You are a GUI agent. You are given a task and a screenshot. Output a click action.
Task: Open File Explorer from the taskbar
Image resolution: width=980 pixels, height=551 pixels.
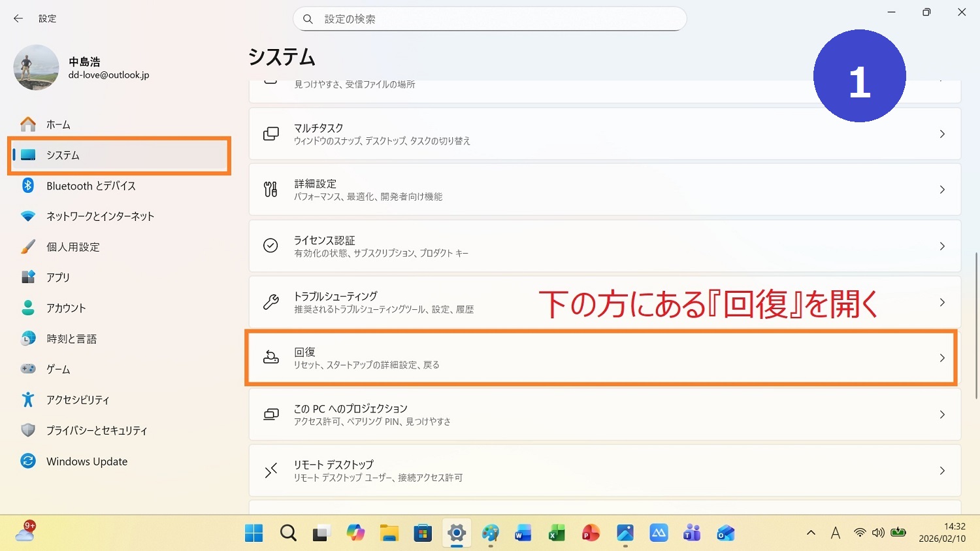389,533
